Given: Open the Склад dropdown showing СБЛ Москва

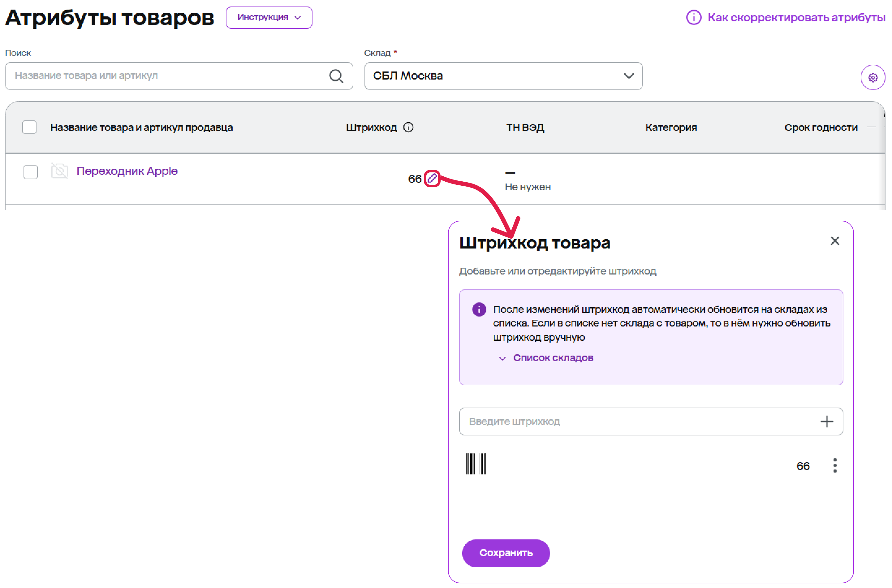Looking at the screenshot, I should click(x=503, y=76).
